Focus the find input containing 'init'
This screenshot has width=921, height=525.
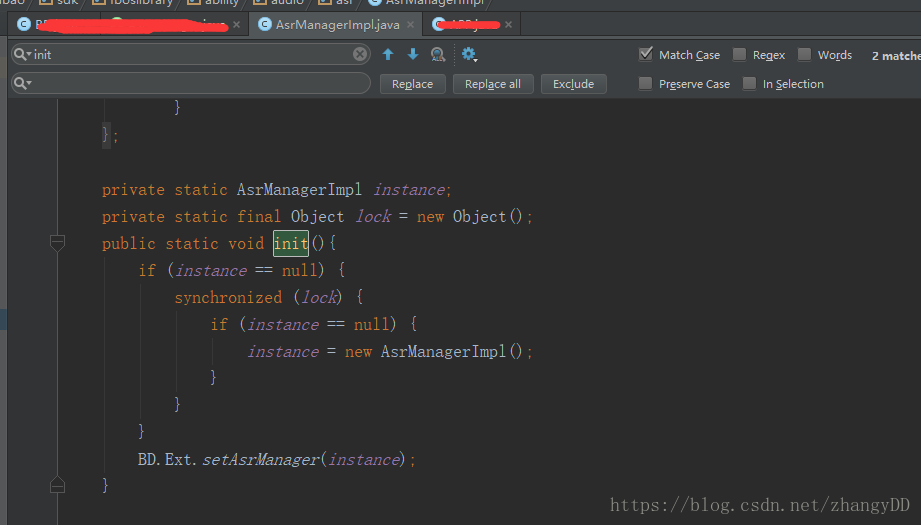[191, 55]
